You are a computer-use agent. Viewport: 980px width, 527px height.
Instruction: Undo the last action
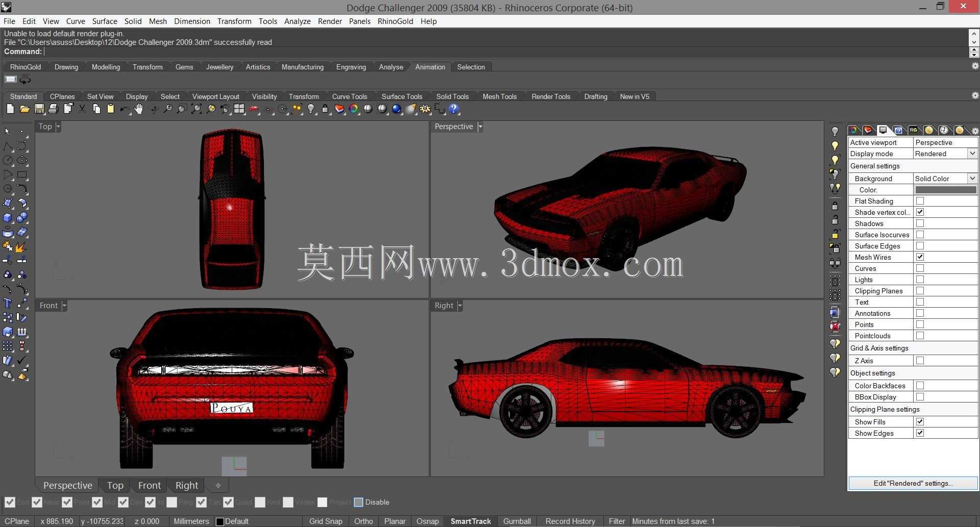click(x=125, y=109)
